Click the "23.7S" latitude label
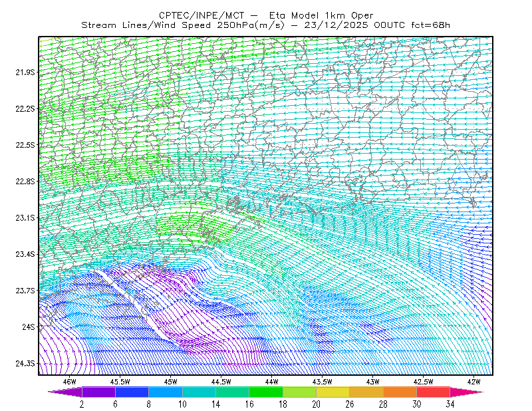The image size is (532, 411). click(x=25, y=291)
